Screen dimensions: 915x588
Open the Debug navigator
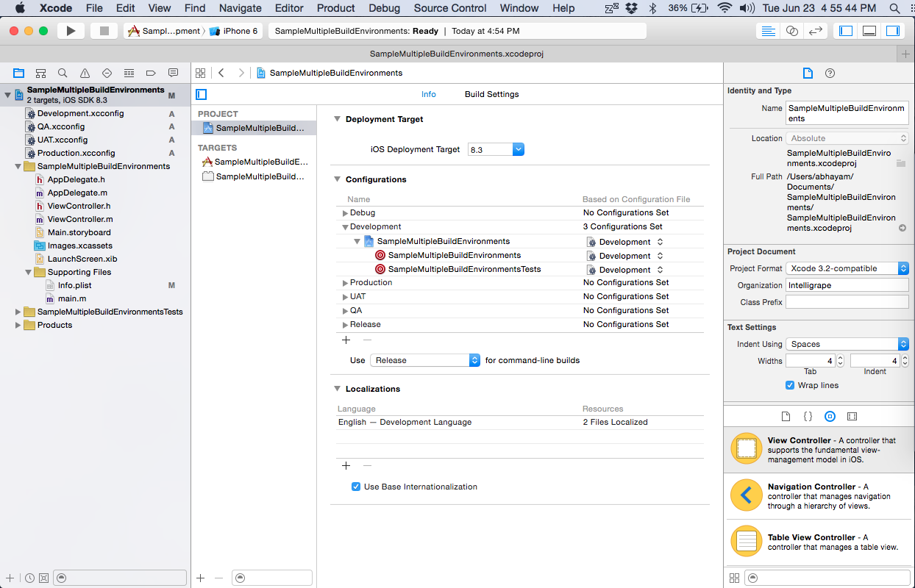click(129, 73)
